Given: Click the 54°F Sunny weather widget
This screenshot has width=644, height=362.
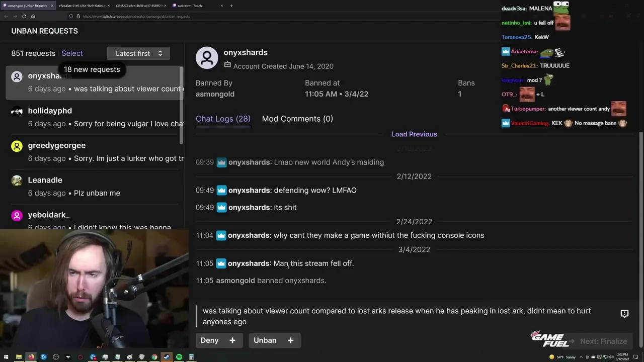Looking at the screenshot, I should click(563, 357).
